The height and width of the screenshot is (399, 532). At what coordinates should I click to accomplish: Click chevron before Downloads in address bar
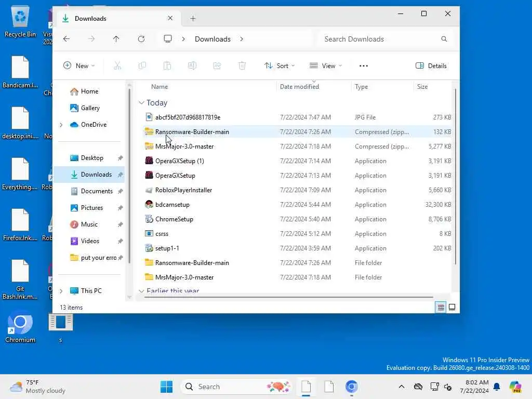tap(183, 39)
